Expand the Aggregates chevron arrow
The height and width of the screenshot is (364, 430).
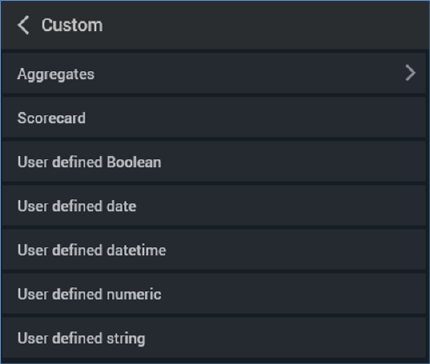click(410, 73)
